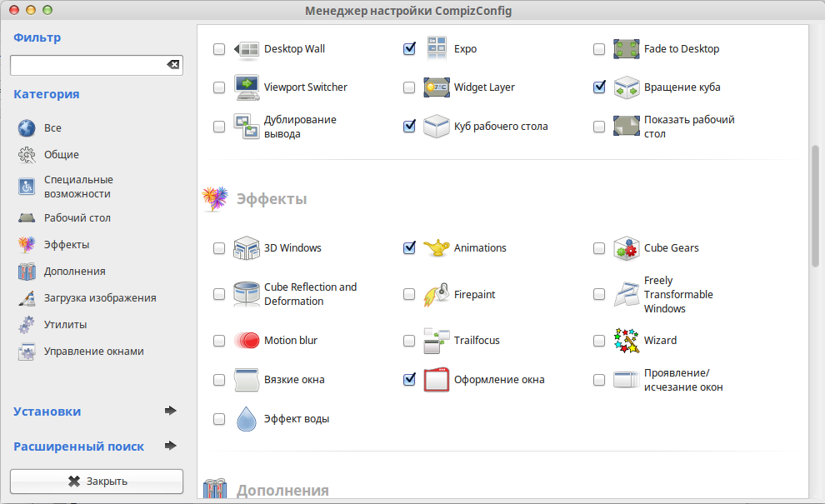Check the Cube Gears checkbox

click(x=599, y=247)
